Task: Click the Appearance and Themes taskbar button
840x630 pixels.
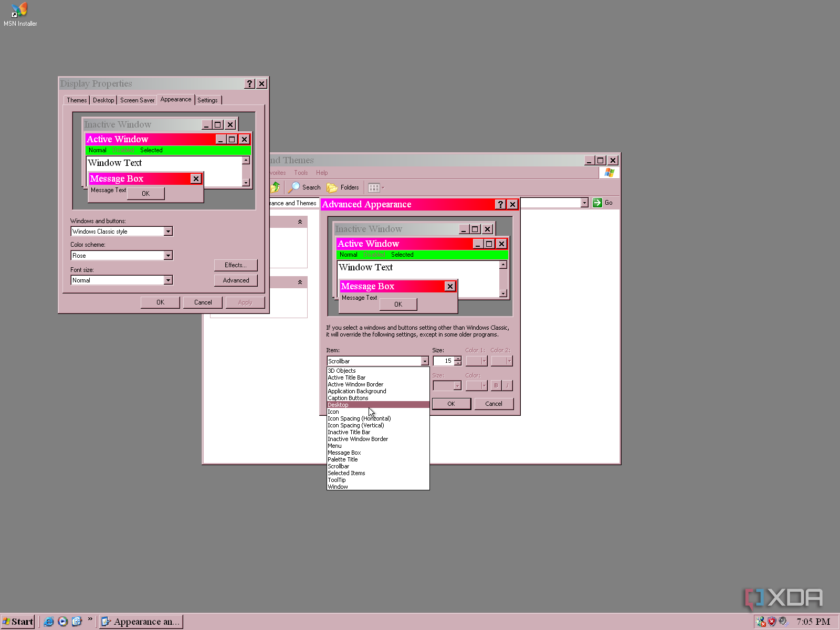Action: point(141,622)
